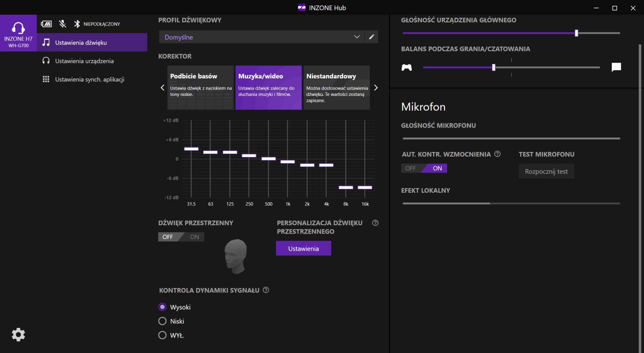644x353 pixels.
Task: Click the battery status icon
Action: [x=46, y=24]
